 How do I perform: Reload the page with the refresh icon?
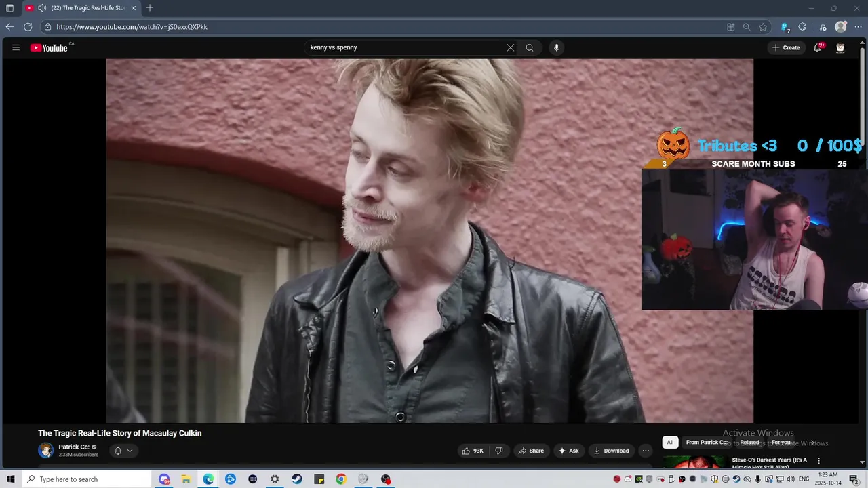(28, 27)
